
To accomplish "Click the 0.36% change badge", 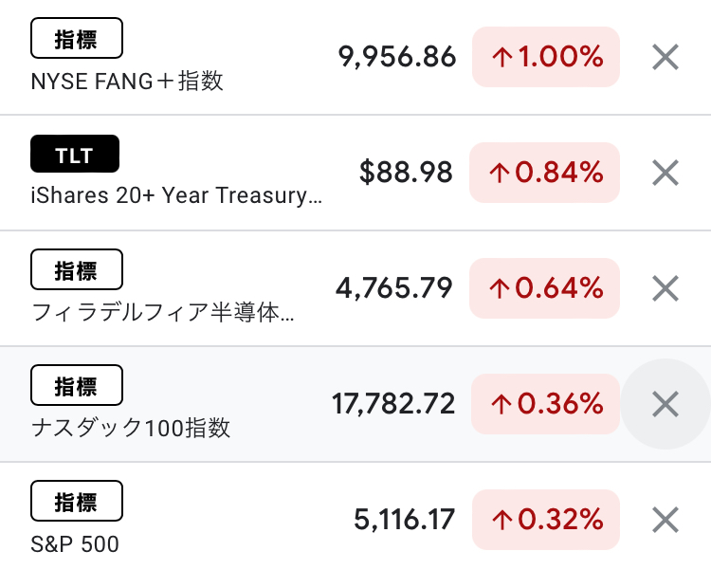I will click(x=545, y=404).
